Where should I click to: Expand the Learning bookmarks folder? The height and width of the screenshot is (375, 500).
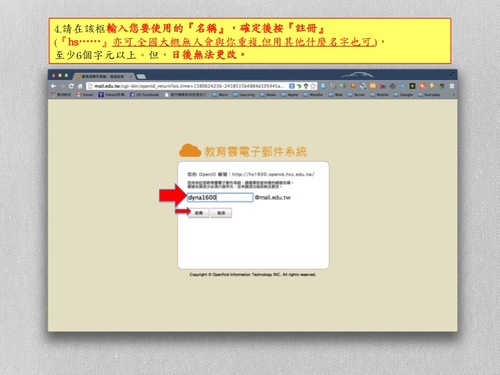(244, 95)
